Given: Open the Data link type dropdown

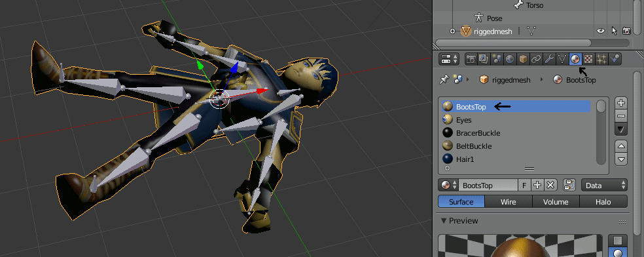Looking at the screenshot, I should (x=605, y=186).
